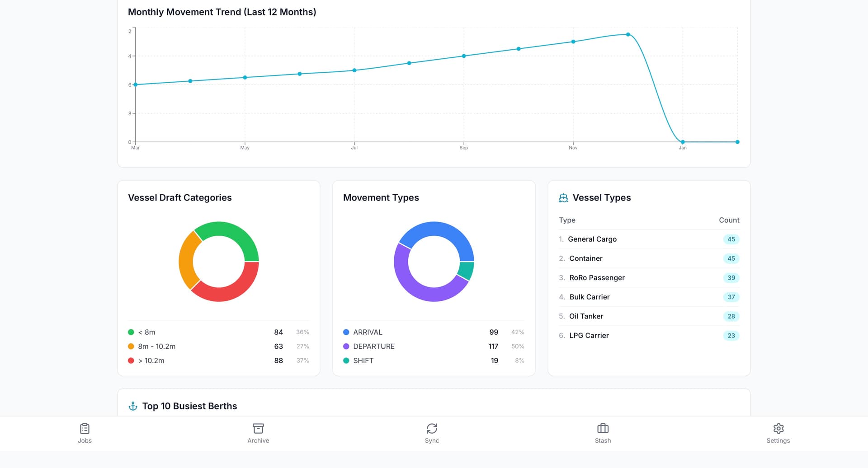Toggle the DEPARTURE legend entry
Viewport: 868px width, 468px height.
click(x=374, y=346)
